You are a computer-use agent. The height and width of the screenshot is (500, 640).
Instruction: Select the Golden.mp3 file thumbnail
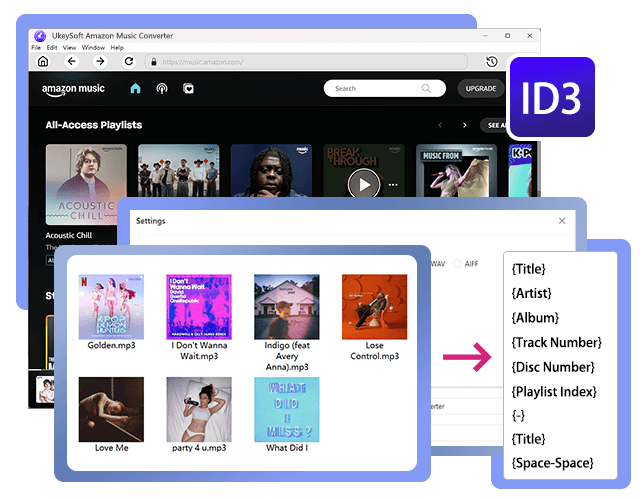[x=111, y=307]
